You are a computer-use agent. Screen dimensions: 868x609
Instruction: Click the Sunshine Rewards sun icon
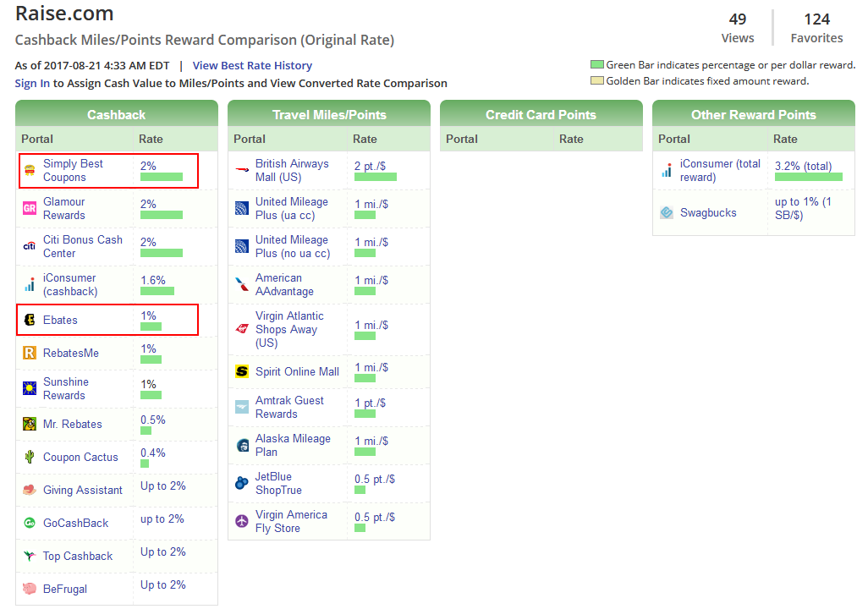(x=30, y=388)
